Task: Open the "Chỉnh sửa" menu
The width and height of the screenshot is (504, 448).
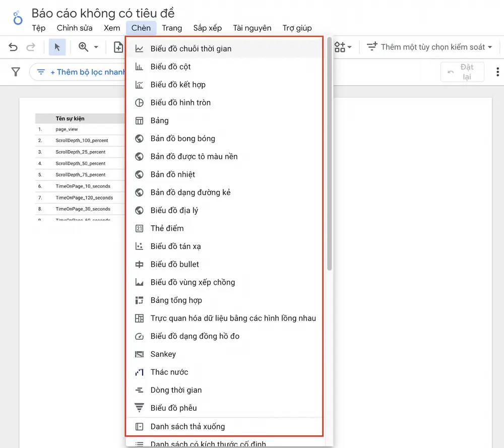Action: point(75,28)
